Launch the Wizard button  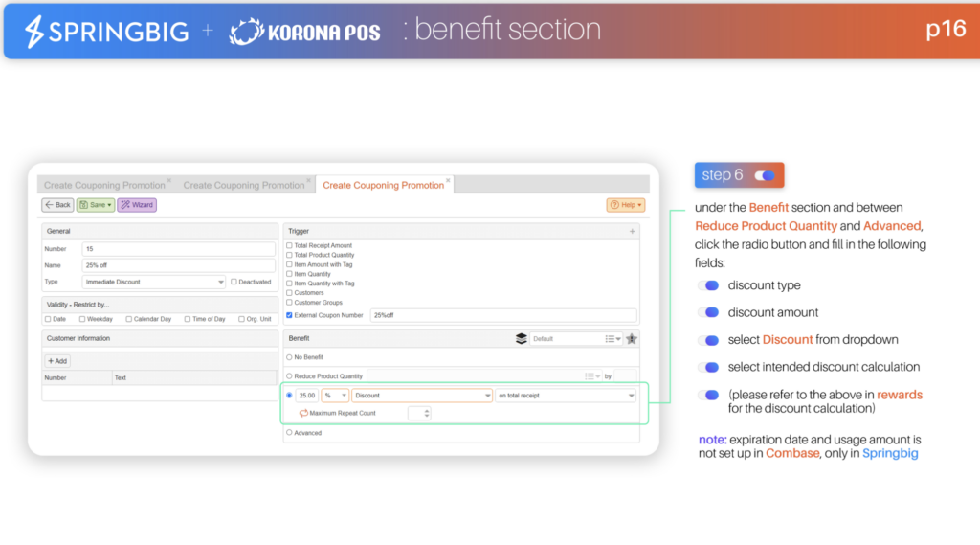click(x=137, y=205)
